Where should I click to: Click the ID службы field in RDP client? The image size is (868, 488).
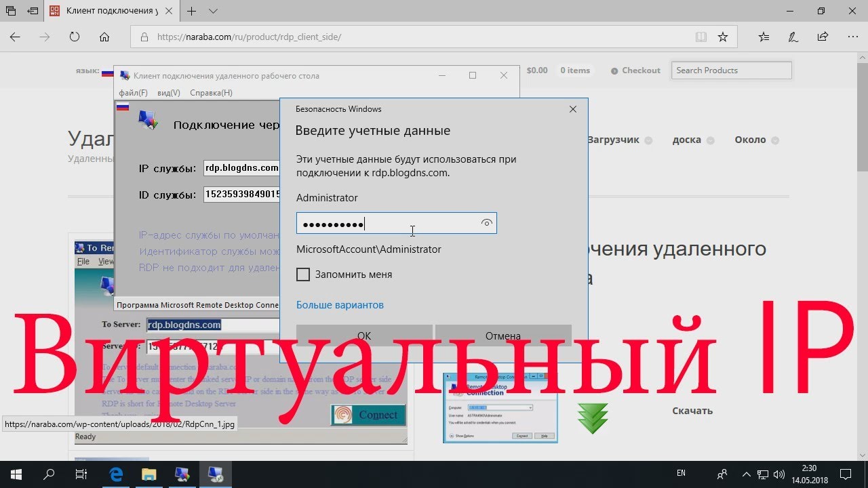242,195
